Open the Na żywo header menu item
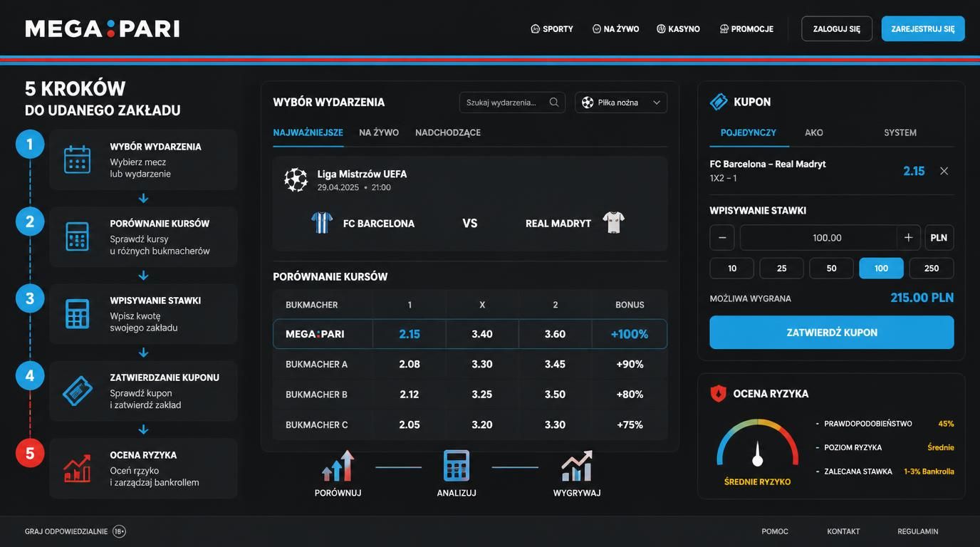The width and height of the screenshot is (980, 547). point(616,29)
